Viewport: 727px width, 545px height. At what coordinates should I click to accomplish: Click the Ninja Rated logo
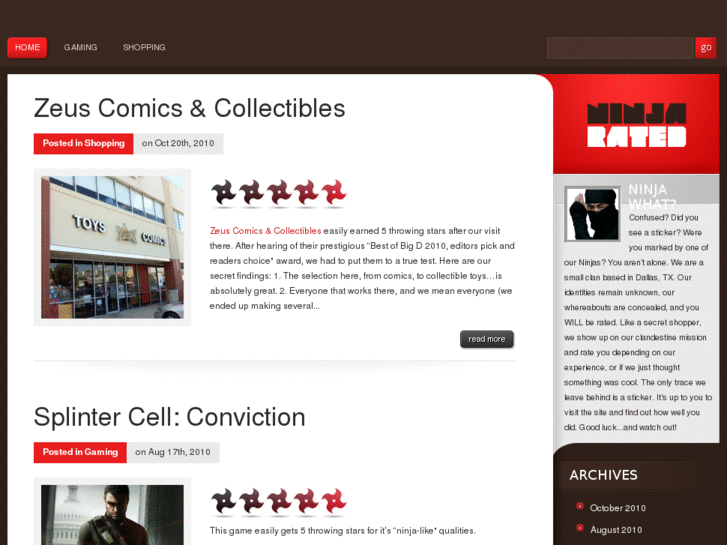[x=636, y=125]
